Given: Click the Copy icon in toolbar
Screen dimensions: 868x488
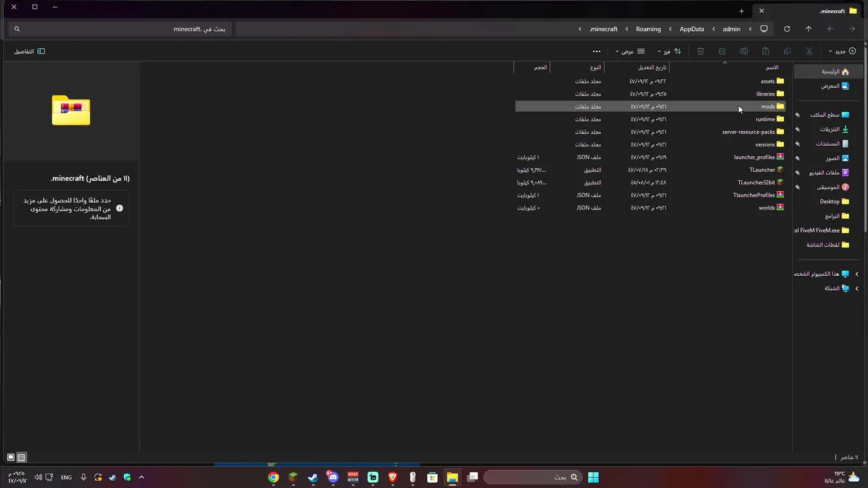Looking at the screenshot, I should (x=787, y=52).
